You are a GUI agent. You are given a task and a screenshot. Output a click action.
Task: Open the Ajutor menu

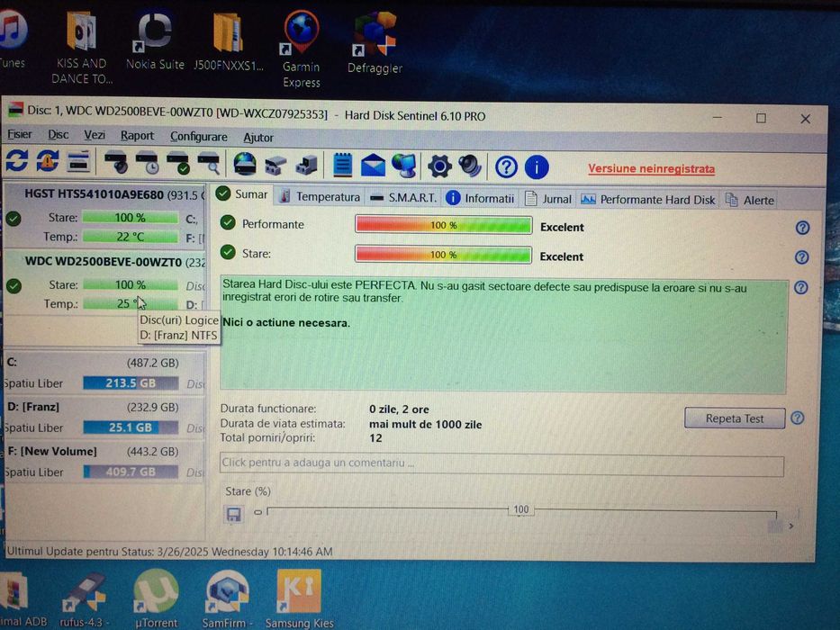click(258, 138)
